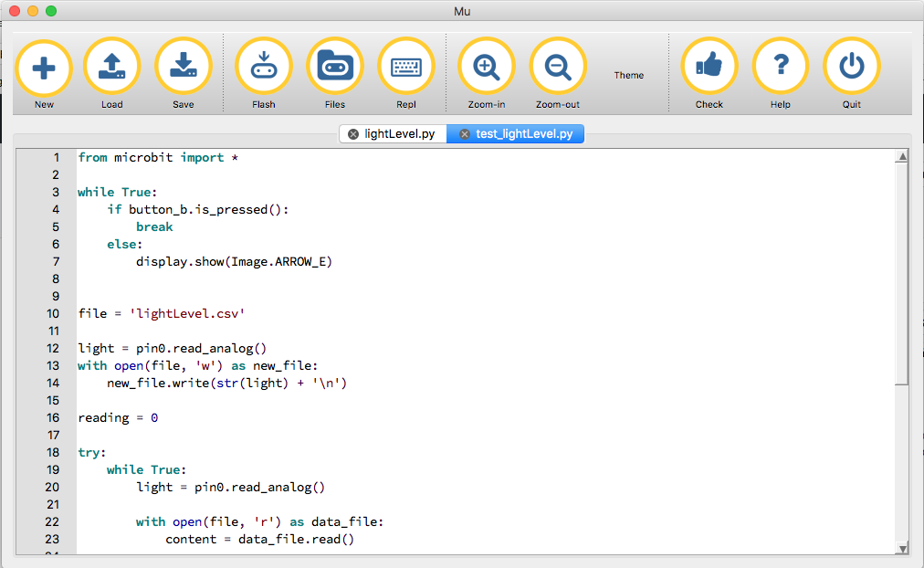Click the 'reading = 0' line

coord(118,417)
